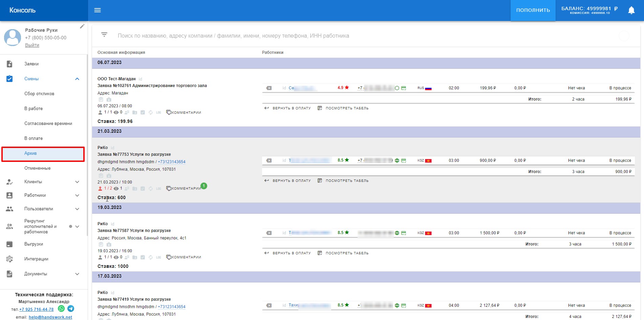Click Посмотреть табель for request №77753
644x320 pixels.
343,181
